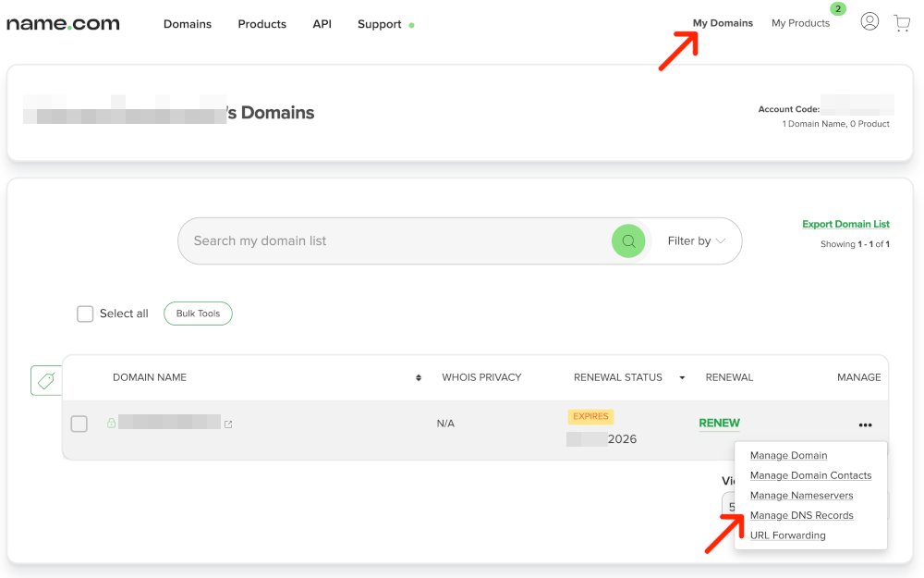
Task: Choose Manage Nameservers menu entry
Action: coord(801,496)
